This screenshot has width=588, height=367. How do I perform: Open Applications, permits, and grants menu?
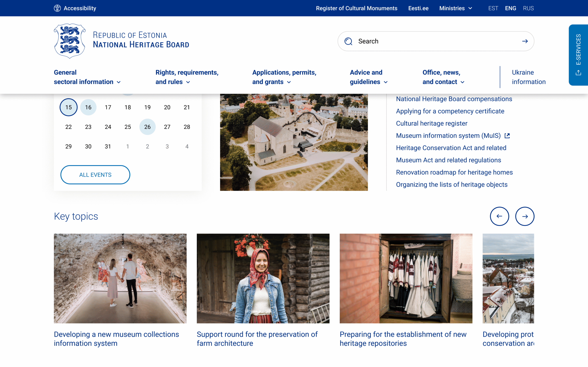tap(284, 77)
